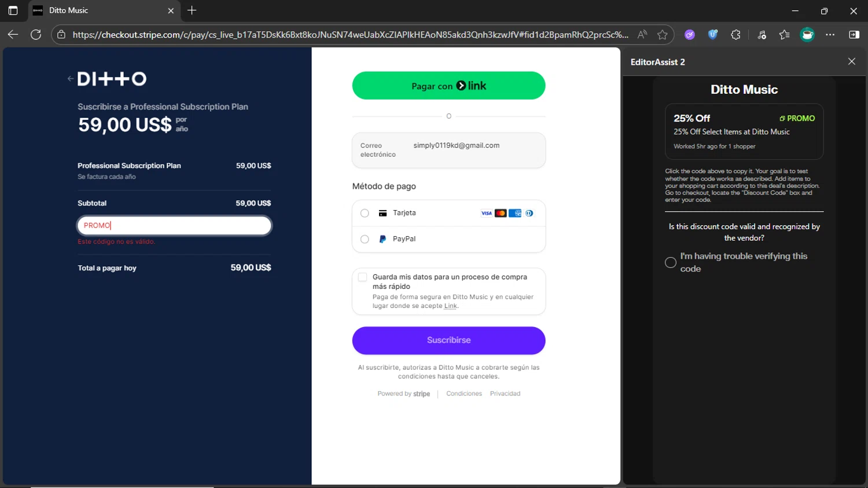Select Tarjeta payment radio button
This screenshot has width=868, height=488.
(x=365, y=213)
